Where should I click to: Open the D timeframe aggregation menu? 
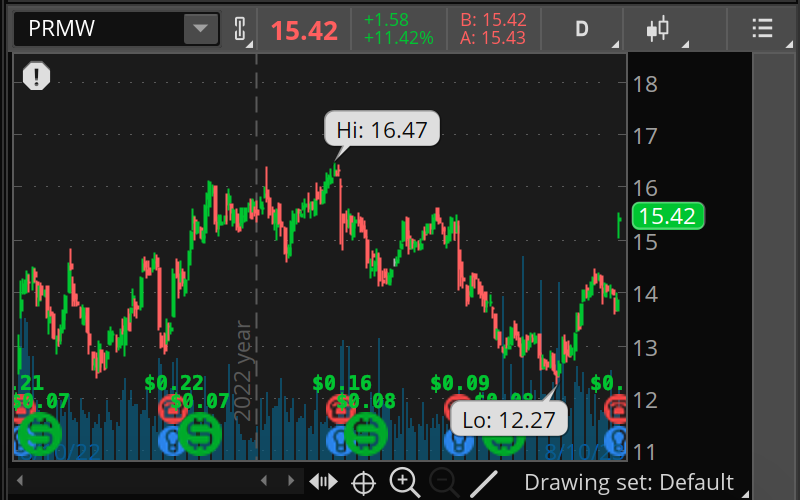(582, 29)
